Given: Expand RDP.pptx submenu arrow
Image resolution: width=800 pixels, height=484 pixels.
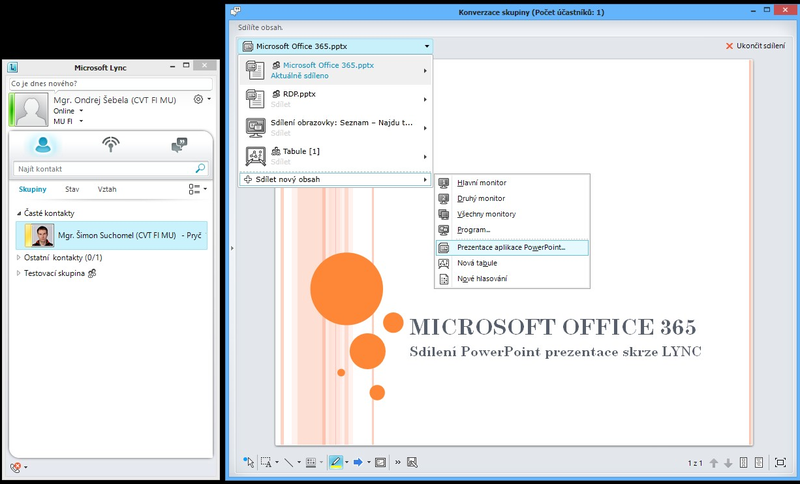Looking at the screenshot, I should pyautogui.click(x=425, y=99).
